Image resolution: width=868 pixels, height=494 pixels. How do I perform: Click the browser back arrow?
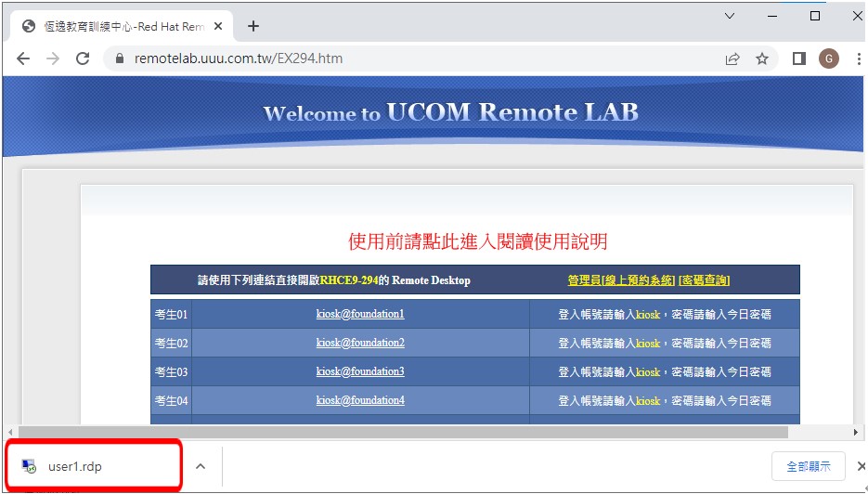click(x=23, y=58)
